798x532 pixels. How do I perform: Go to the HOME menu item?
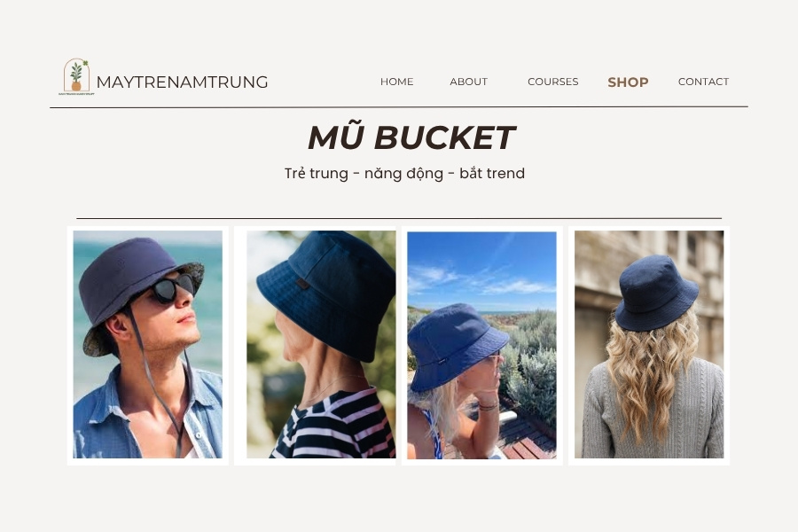click(397, 82)
